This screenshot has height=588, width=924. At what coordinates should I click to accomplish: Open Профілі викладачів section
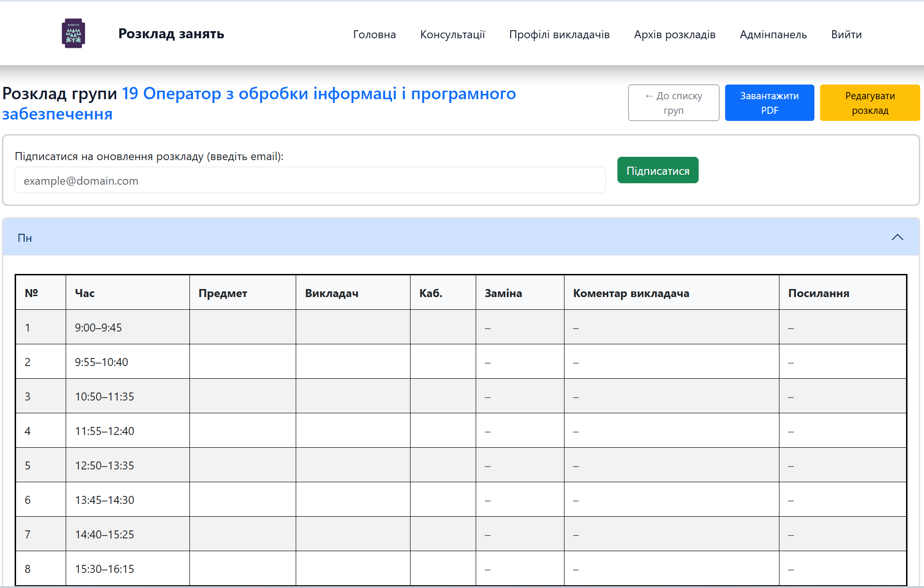tap(559, 34)
